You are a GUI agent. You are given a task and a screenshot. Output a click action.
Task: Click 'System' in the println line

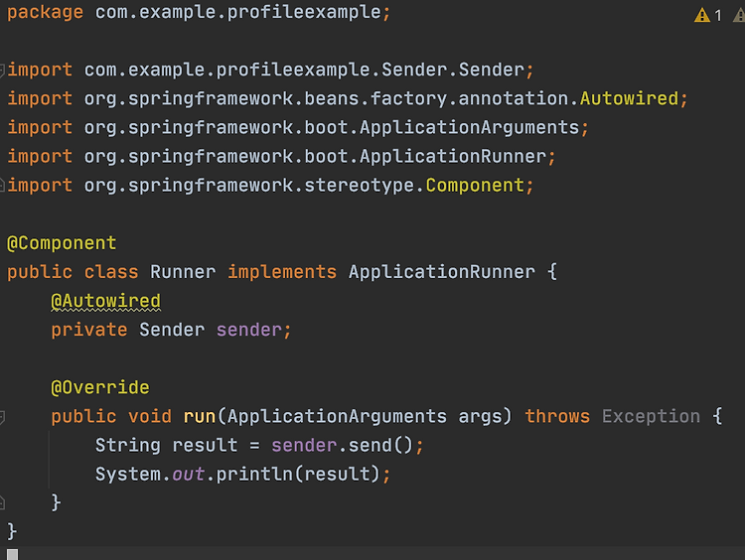pyautogui.click(x=128, y=475)
